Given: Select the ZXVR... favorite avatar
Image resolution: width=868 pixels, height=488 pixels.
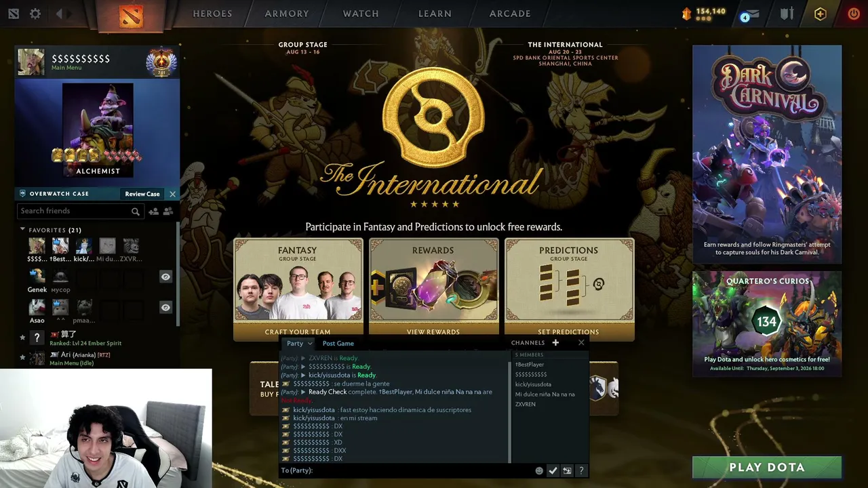Looking at the screenshot, I should pos(131,245).
